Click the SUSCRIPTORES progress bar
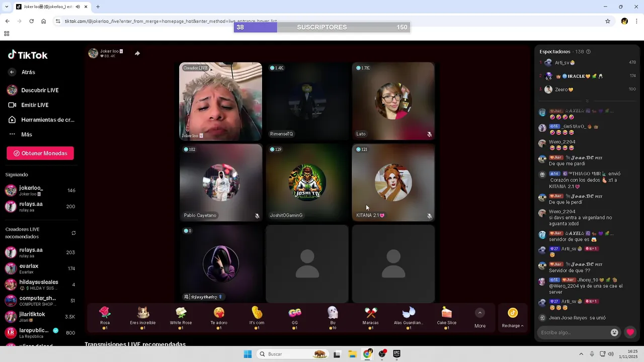Viewport: 644px width, 362px height. click(322, 27)
